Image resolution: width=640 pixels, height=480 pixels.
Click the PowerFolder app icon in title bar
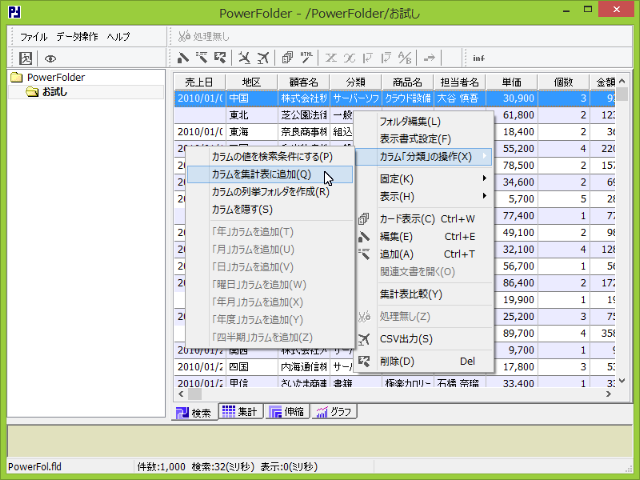point(15,12)
